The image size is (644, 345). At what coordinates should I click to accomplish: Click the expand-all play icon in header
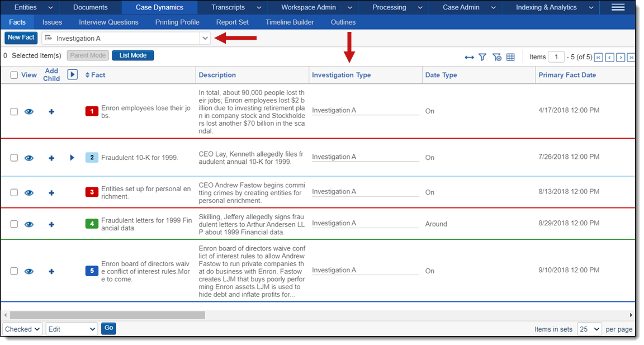72,74
